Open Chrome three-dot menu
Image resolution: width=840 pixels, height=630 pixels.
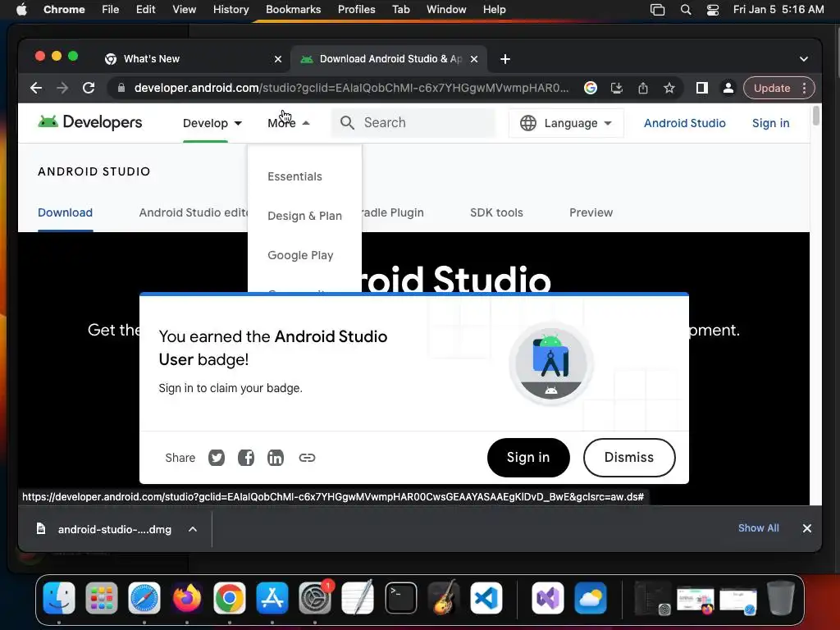(804, 88)
